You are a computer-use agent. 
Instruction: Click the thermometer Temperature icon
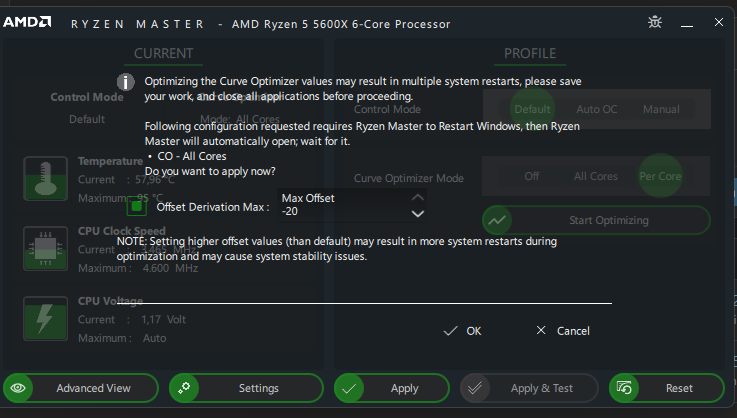[x=44, y=178]
